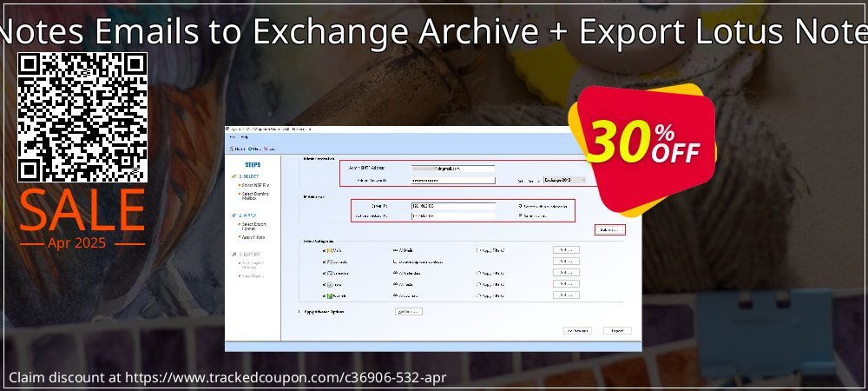Image resolution: width=868 pixels, height=391 pixels.
Task: Click the Settings button near Advance Options
Action: pos(409,312)
